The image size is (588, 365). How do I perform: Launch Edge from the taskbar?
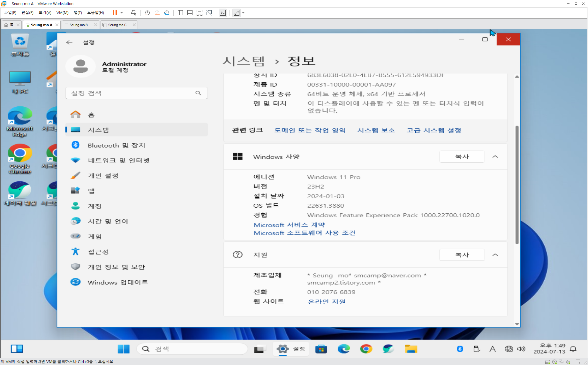344,349
